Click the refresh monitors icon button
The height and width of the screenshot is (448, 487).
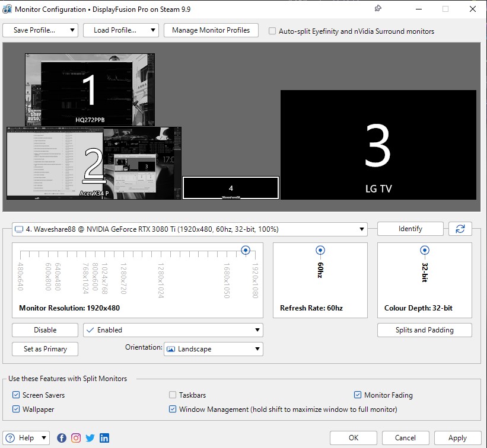pos(460,229)
